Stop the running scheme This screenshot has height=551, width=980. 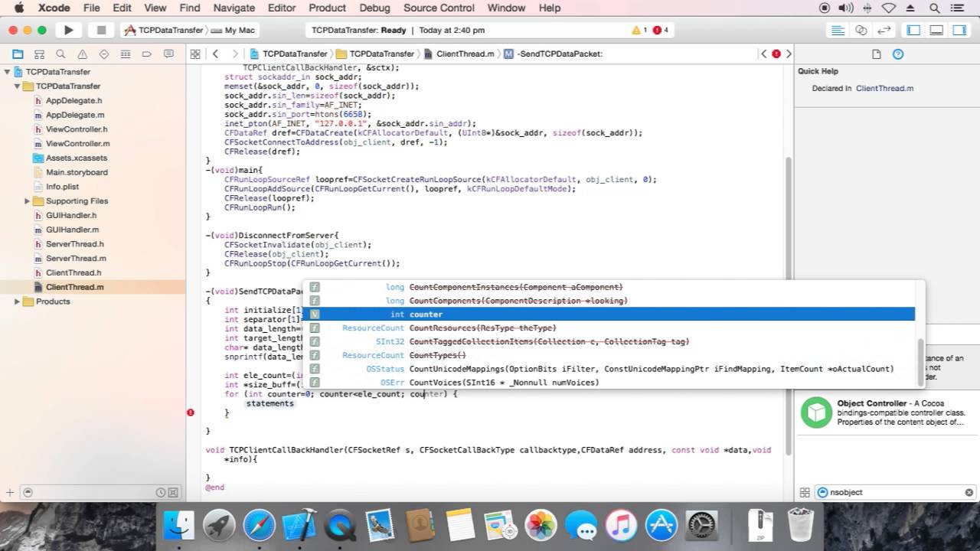pos(100,30)
